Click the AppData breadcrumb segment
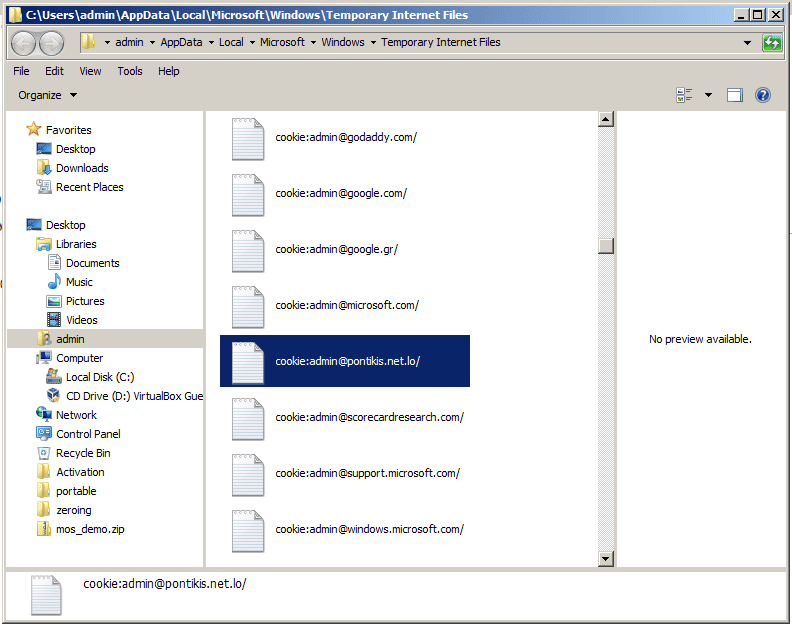The width and height of the screenshot is (792, 627). coord(181,42)
